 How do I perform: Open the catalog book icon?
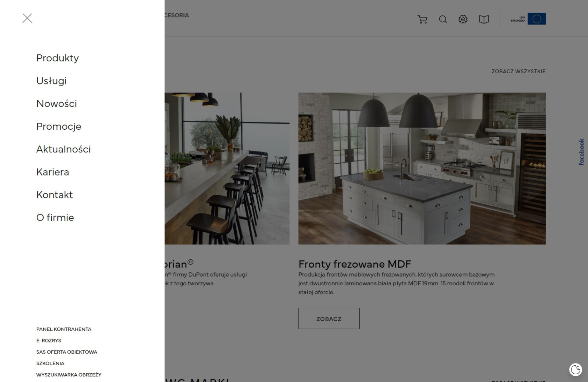(x=484, y=19)
